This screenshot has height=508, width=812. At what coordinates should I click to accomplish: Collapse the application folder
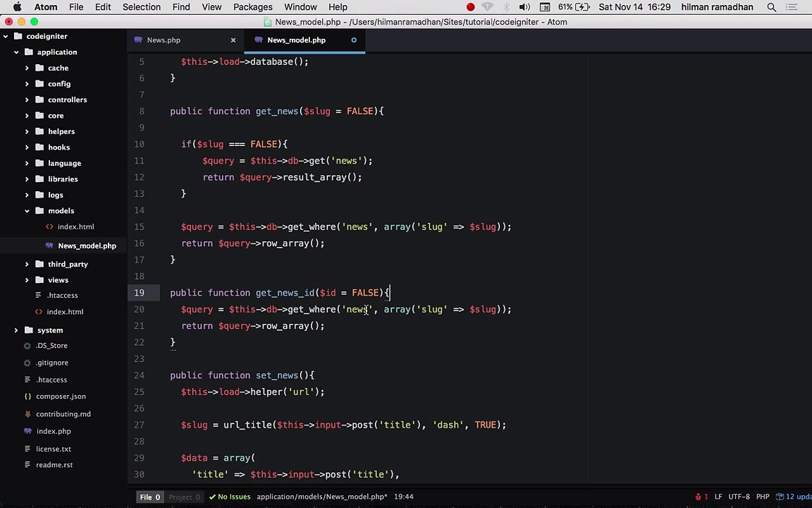(17, 52)
